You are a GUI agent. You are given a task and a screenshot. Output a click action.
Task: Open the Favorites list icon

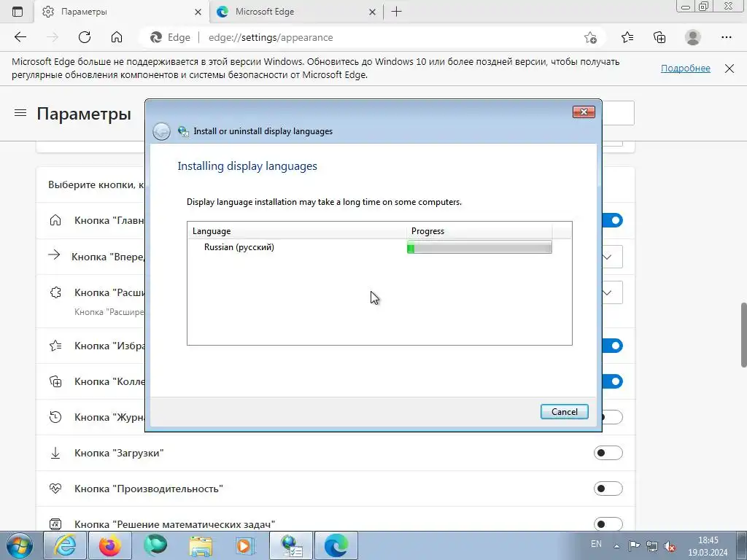point(627,37)
